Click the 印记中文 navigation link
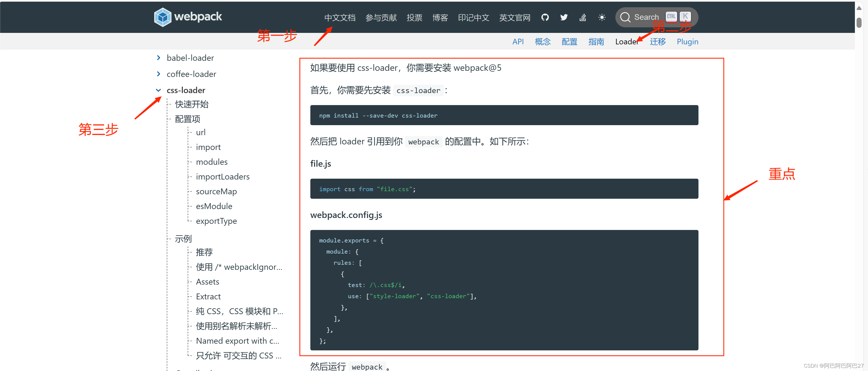Viewport: 868px width, 371px height. click(473, 18)
